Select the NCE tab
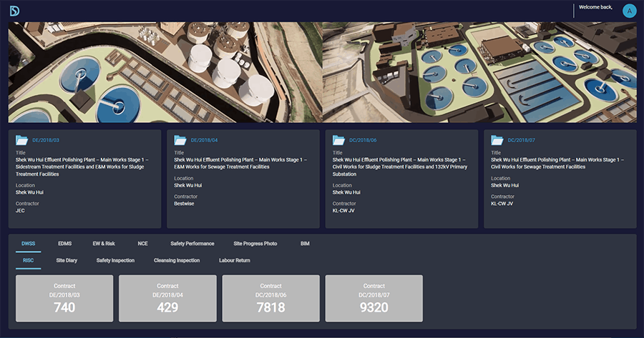Viewport: 644px width, 338px height. coord(143,244)
